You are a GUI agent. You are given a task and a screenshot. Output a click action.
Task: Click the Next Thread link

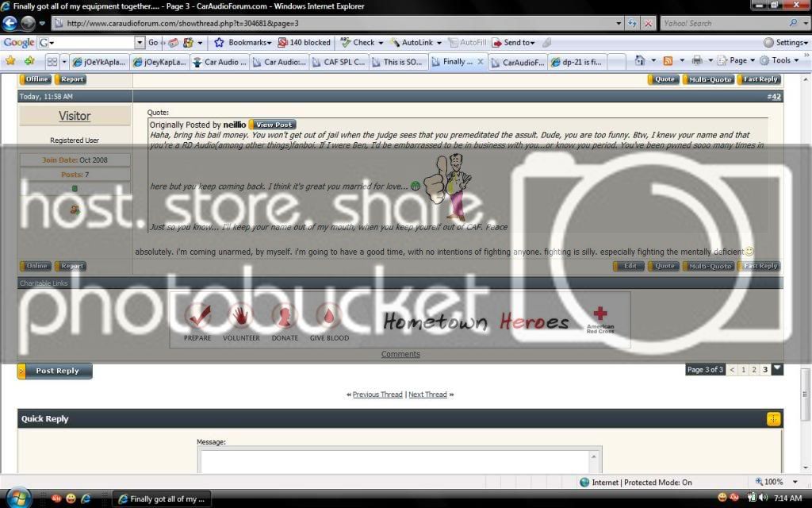click(x=427, y=394)
